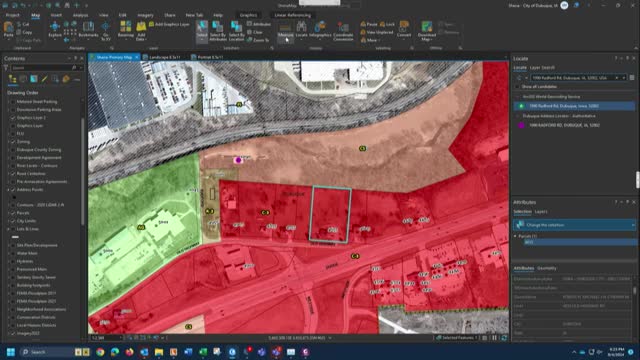Enable the FLU layer checkbox
Viewport: 640px width, 360px height.
coord(13,133)
